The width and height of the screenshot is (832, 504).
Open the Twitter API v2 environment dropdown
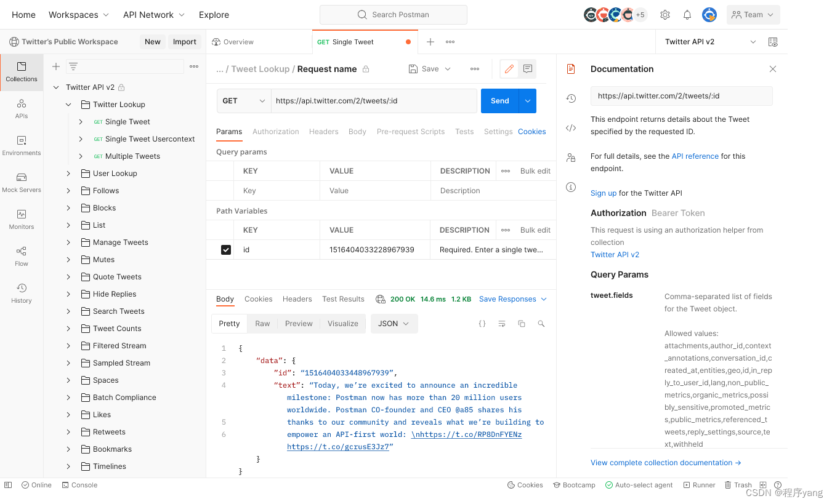(x=710, y=42)
